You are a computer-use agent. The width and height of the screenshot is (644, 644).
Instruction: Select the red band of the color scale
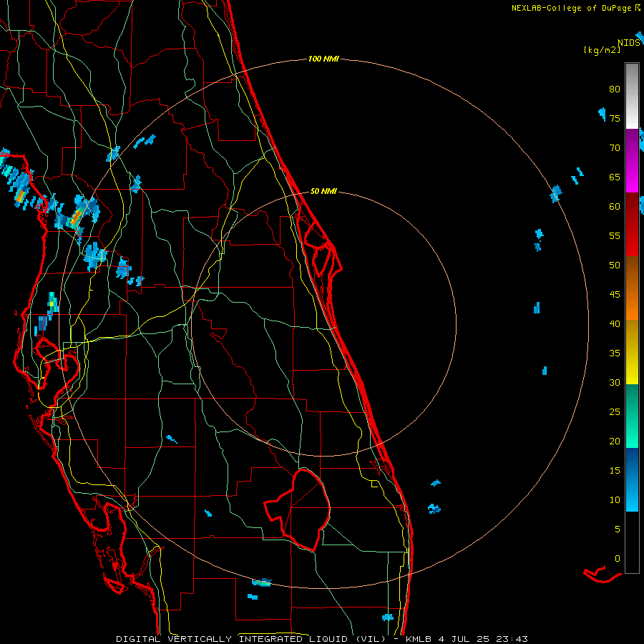(632, 224)
